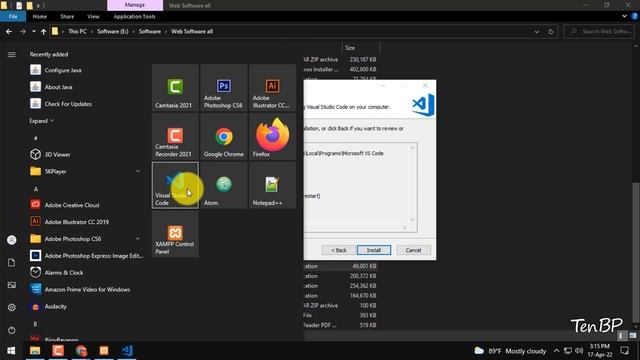Show hidden system tray icons

pos(556,351)
